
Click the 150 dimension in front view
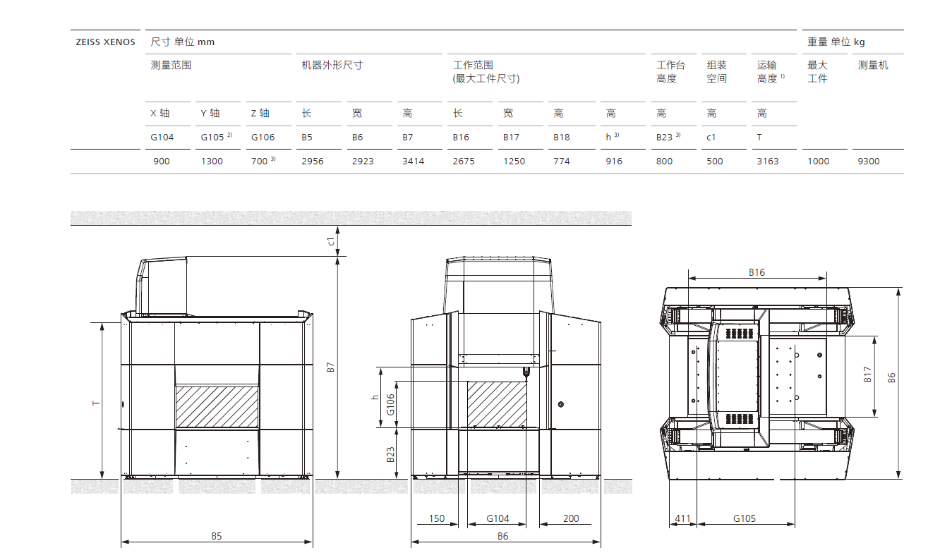[x=437, y=519]
